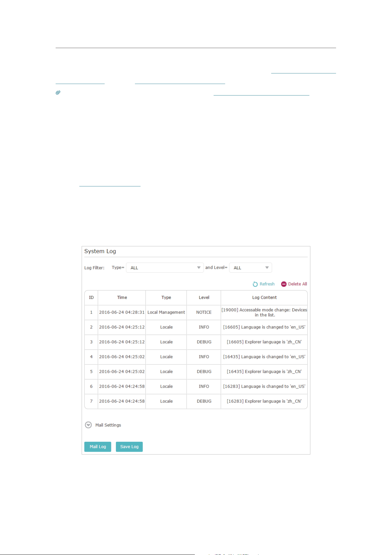This screenshot has width=392, height=555.
Task: Click the 04:25:12 timestamp in log row 2
Action: click(122, 327)
